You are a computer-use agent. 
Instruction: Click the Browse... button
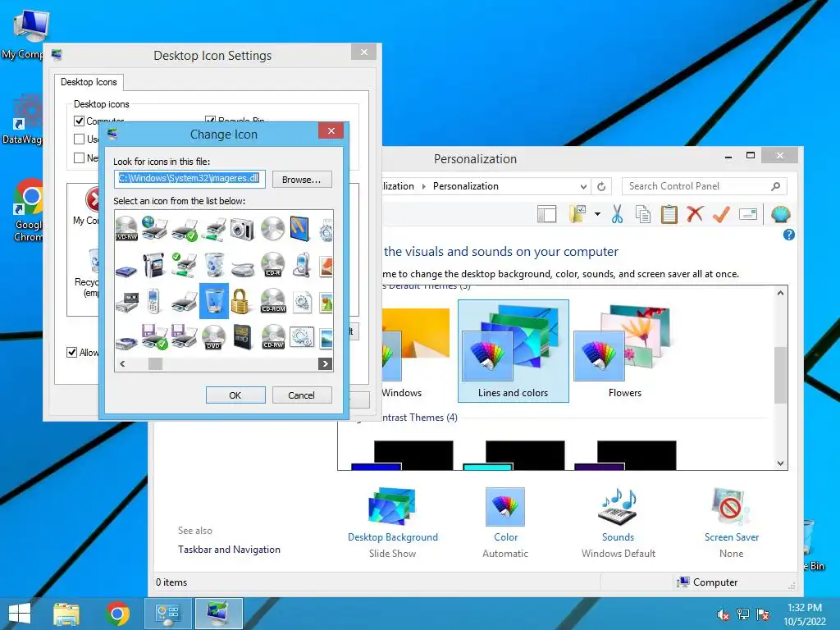(302, 180)
